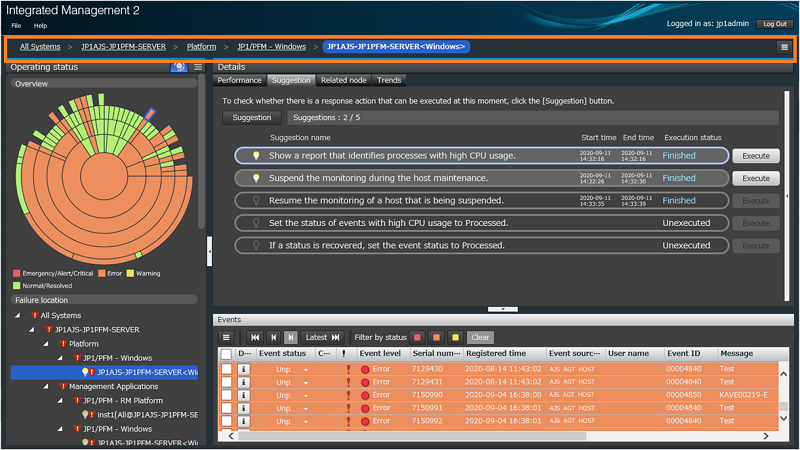The width and height of the screenshot is (800, 450).
Task: Open the Events panel menu icon
Action: [226, 337]
